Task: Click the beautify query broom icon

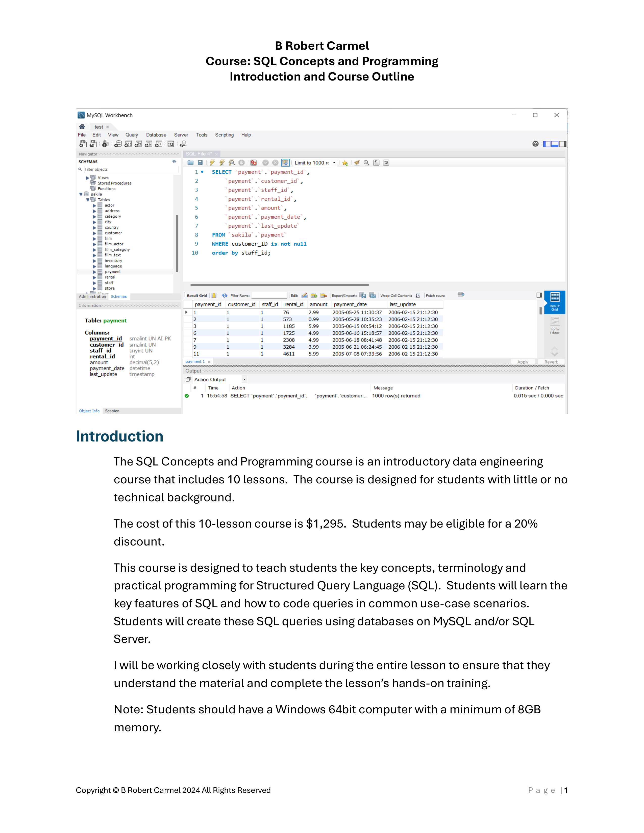Action: pyautogui.click(x=357, y=163)
